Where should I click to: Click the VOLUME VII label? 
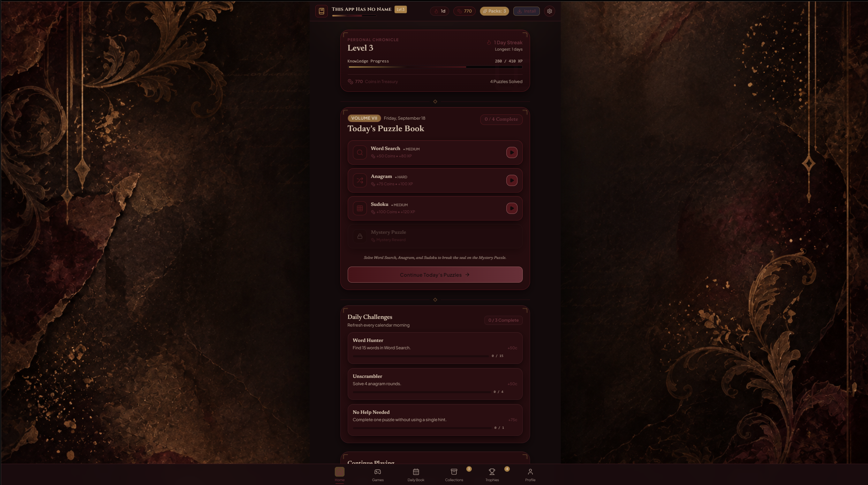coord(364,118)
